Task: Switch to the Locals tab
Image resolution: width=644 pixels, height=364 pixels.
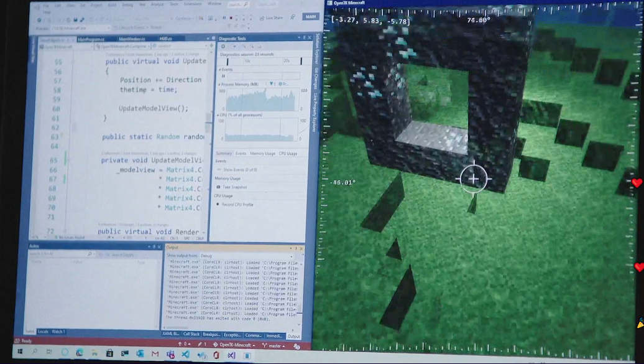Action: point(43,332)
